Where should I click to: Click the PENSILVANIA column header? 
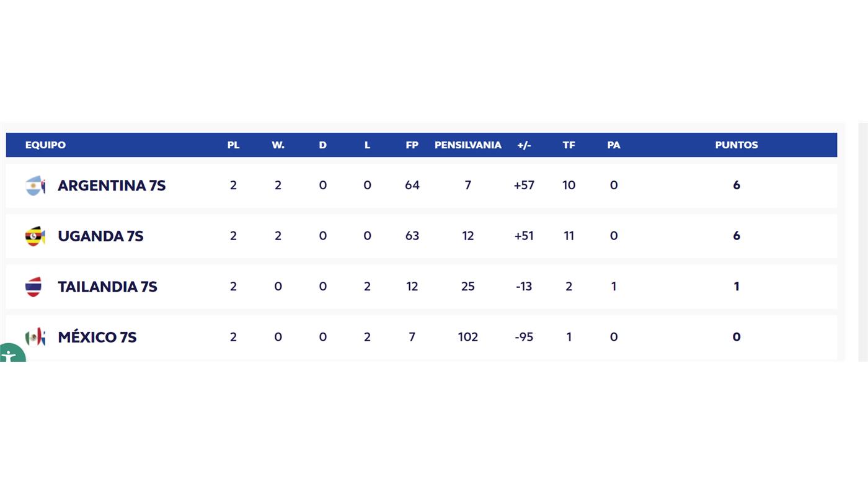click(467, 145)
